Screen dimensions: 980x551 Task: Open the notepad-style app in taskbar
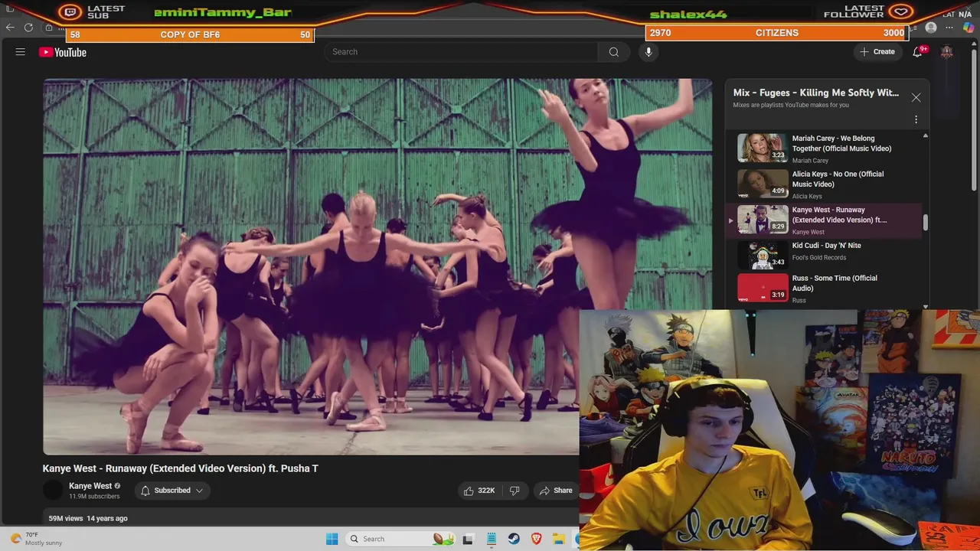pyautogui.click(x=491, y=539)
